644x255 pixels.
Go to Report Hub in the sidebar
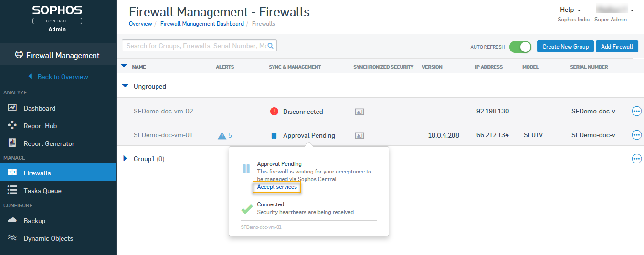40,126
